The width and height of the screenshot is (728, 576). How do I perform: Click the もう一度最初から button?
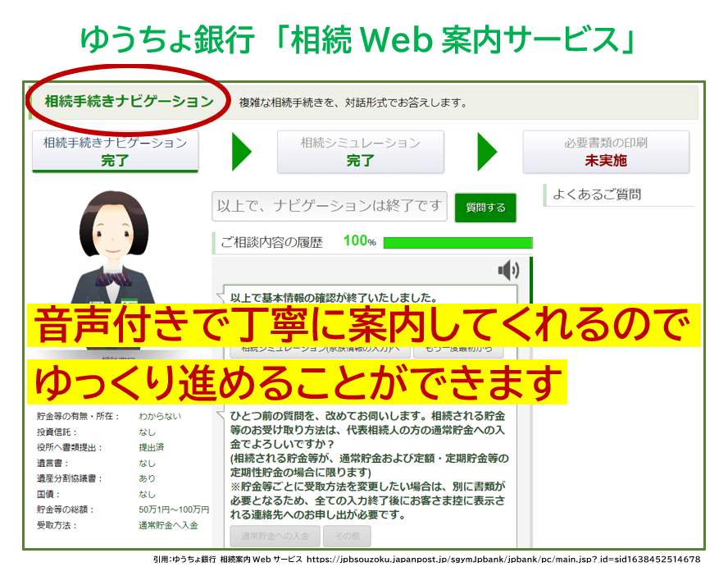pyautogui.click(x=458, y=351)
